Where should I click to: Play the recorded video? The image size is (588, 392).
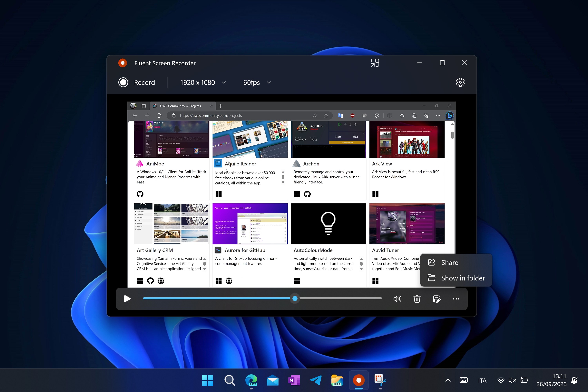(127, 299)
